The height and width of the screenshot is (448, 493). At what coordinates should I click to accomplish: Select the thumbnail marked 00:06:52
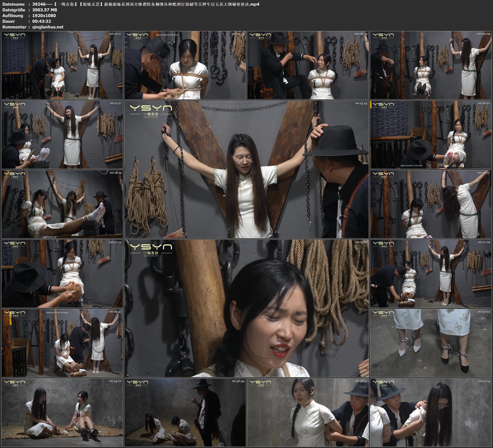tap(308, 65)
